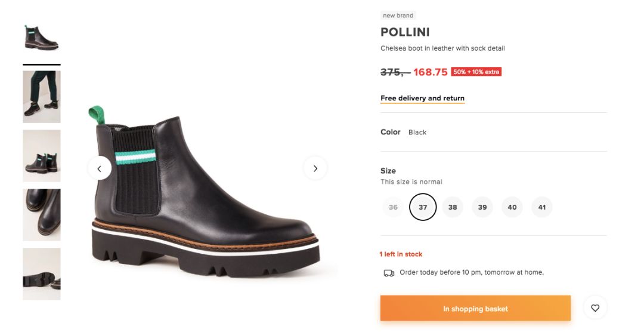Show next product image with right arrow
This screenshot has width=644, height=332.
click(x=315, y=168)
